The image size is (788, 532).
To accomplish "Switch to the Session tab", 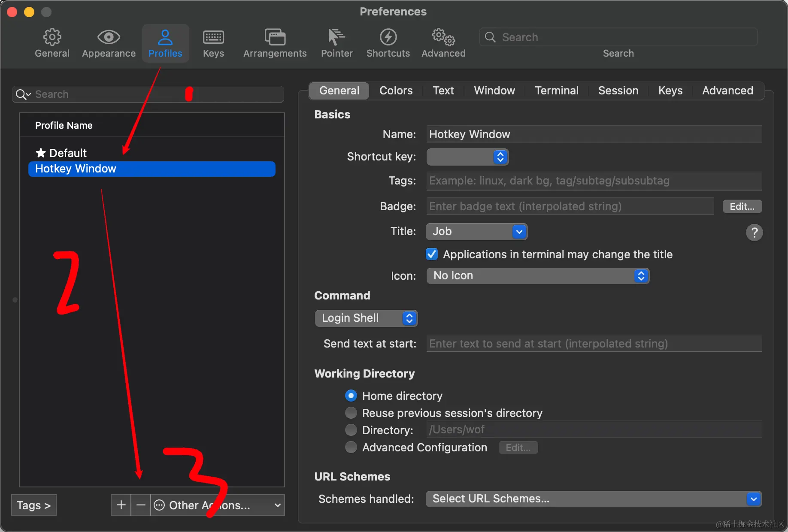I will tap(618, 91).
